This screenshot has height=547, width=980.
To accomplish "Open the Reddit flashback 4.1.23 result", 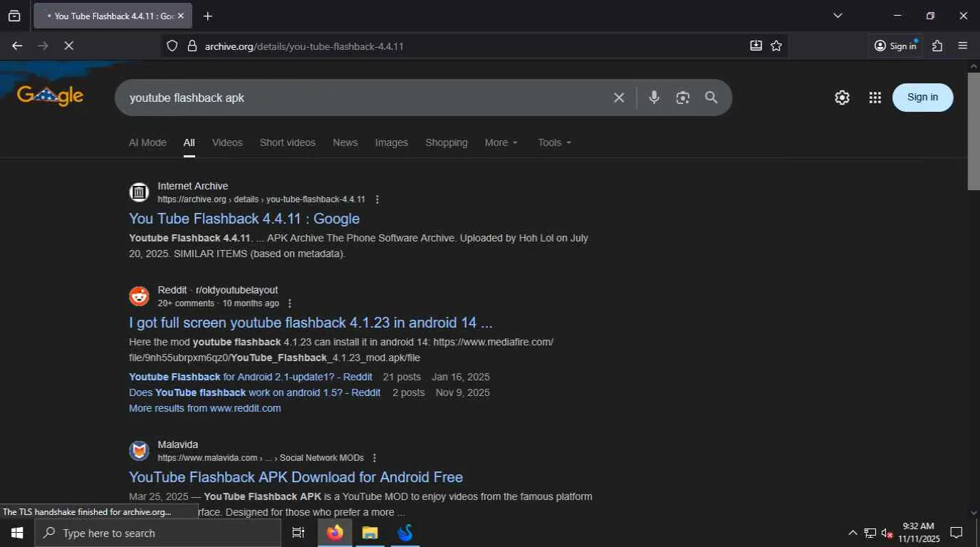I will pyautogui.click(x=311, y=323).
